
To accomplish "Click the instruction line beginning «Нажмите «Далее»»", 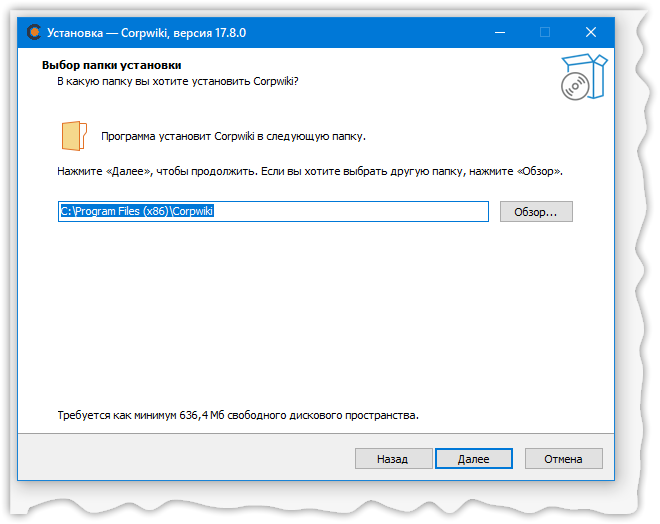I will pos(310,172).
